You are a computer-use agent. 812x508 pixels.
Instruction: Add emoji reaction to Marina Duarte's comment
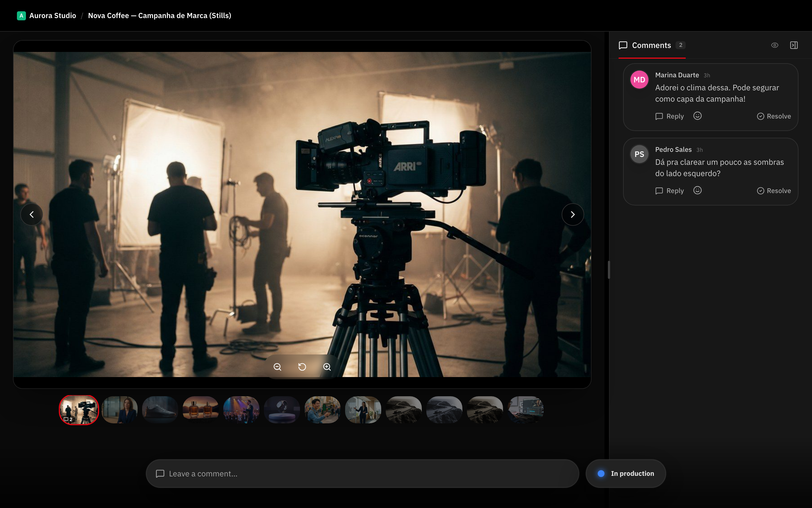click(x=697, y=116)
